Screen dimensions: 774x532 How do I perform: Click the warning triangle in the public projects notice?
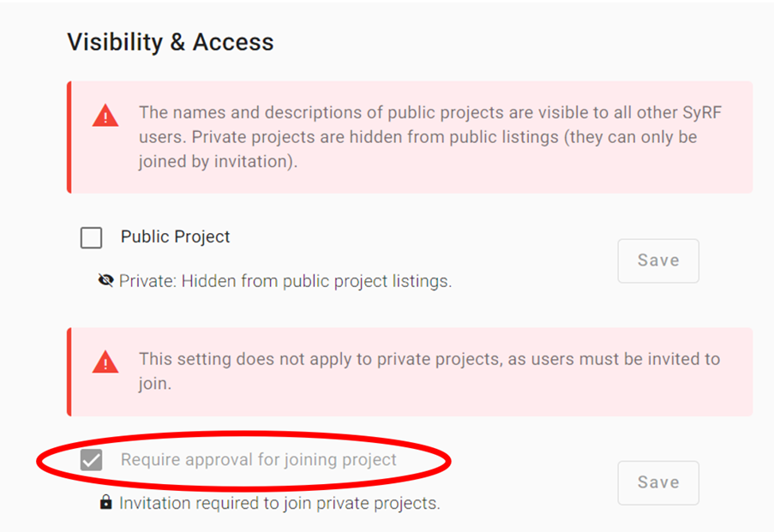105,117
